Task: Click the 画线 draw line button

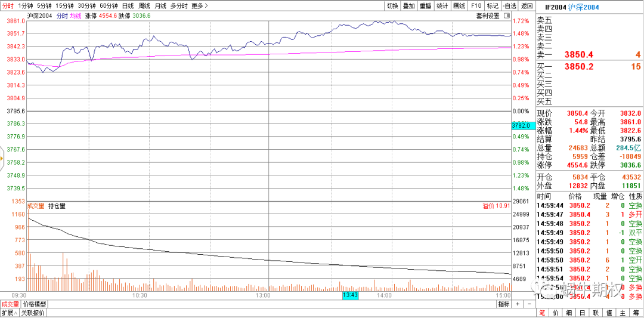Action: [459, 6]
